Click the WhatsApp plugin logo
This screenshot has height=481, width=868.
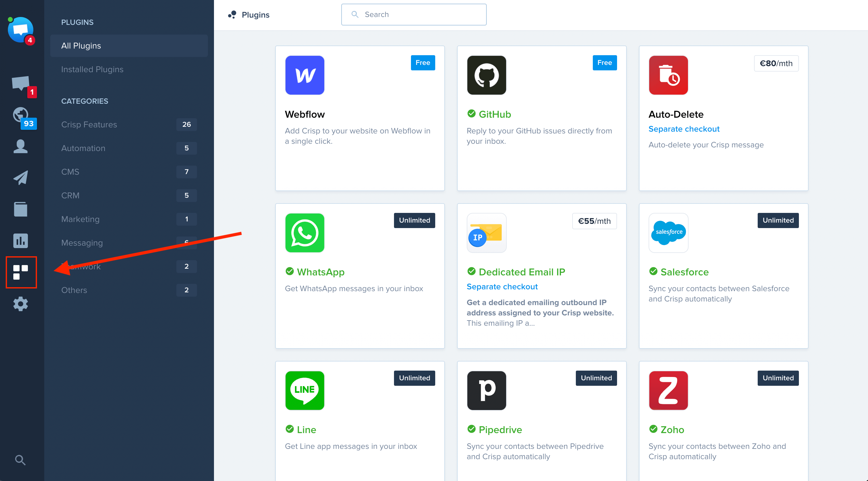coord(305,233)
